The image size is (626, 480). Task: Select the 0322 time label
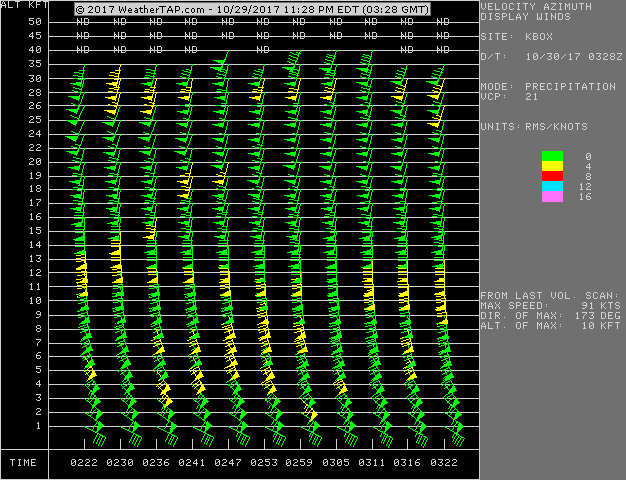click(x=444, y=462)
